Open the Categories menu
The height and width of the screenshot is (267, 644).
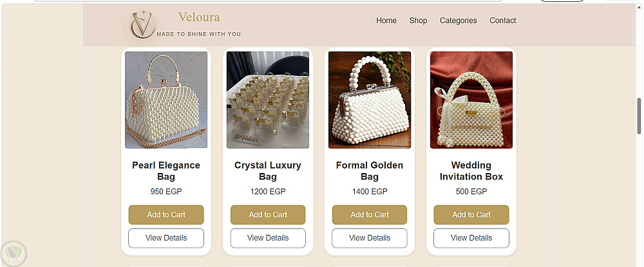[459, 21]
